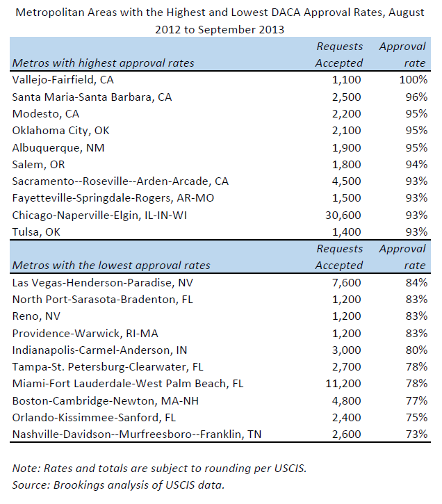Select the Modesto, CA row label

point(46,114)
